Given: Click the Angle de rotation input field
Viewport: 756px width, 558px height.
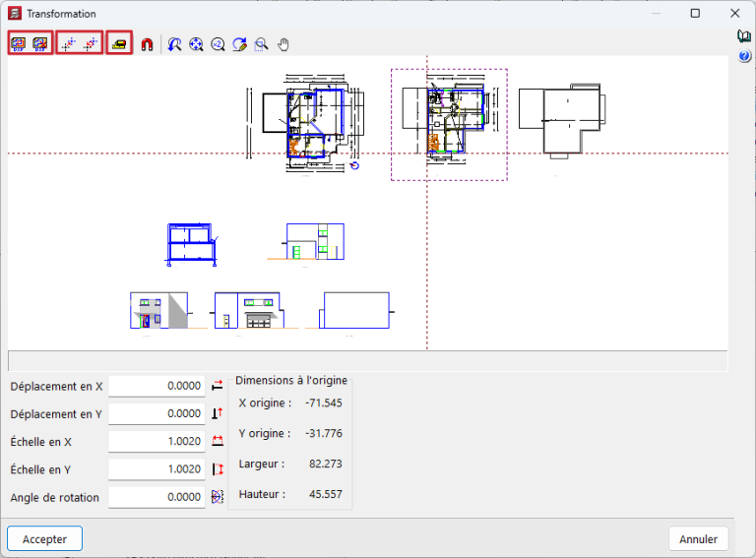Looking at the screenshot, I should 157,497.
